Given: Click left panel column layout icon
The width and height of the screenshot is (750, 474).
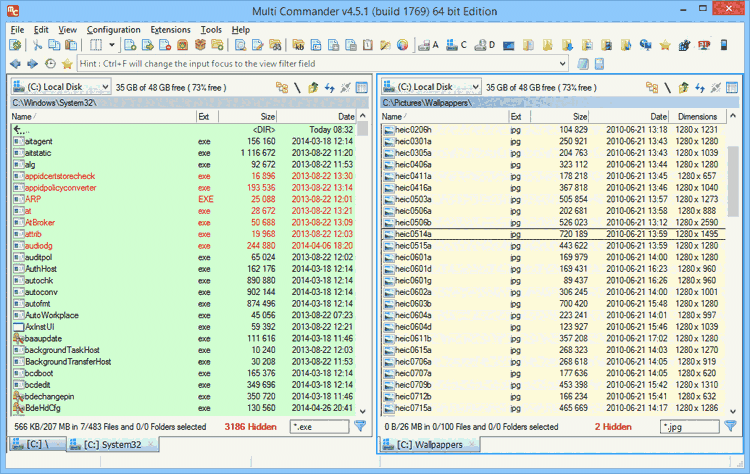Looking at the screenshot, I should pos(362,88).
